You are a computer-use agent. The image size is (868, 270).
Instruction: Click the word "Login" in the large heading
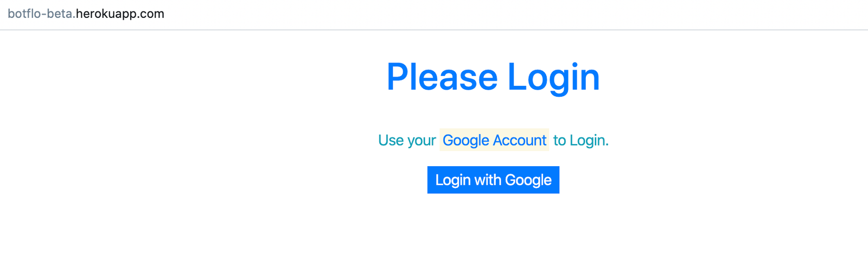[x=553, y=78]
